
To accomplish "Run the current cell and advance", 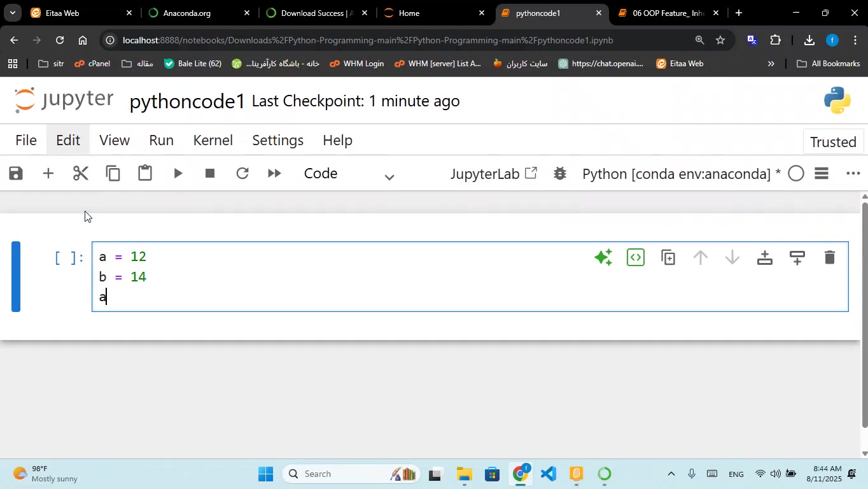I will pos(178,173).
